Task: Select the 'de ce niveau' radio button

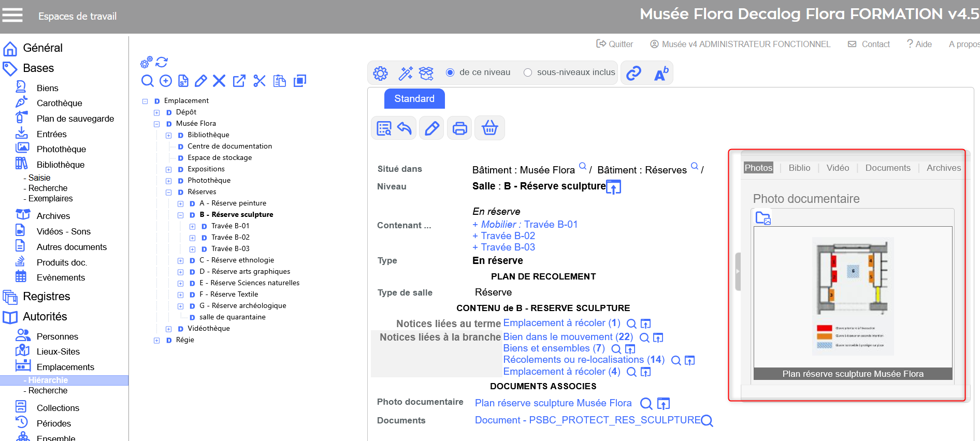Action: coord(450,72)
